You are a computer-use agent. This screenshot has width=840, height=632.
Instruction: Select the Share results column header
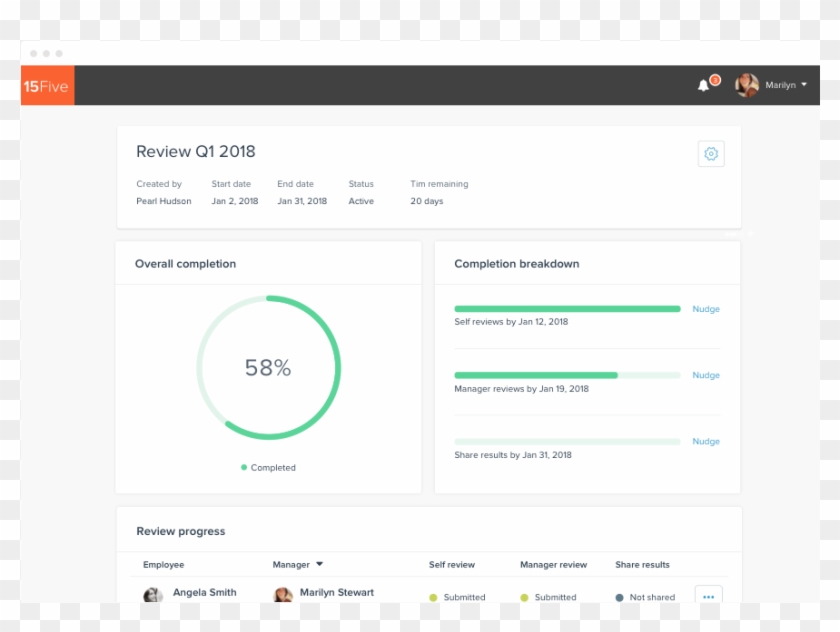[642, 565]
